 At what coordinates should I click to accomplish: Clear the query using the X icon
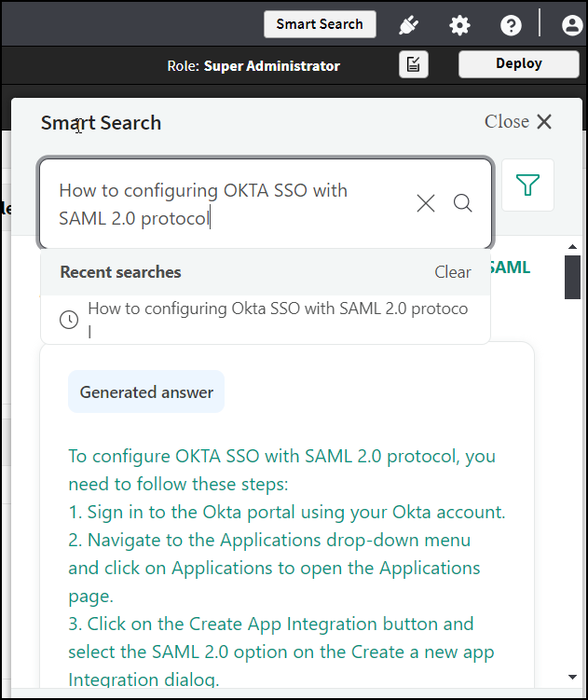(x=426, y=203)
